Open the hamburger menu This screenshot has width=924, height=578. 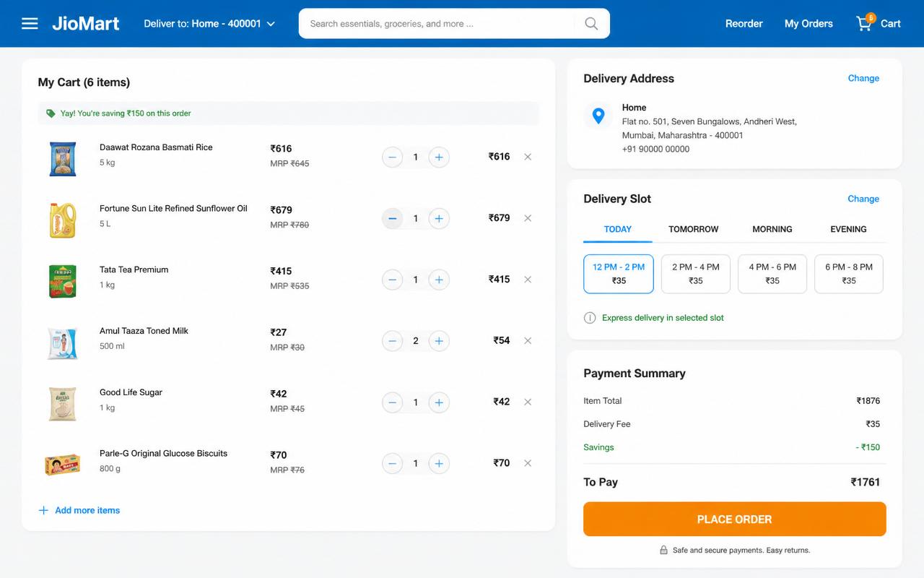click(x=30, y=24)
